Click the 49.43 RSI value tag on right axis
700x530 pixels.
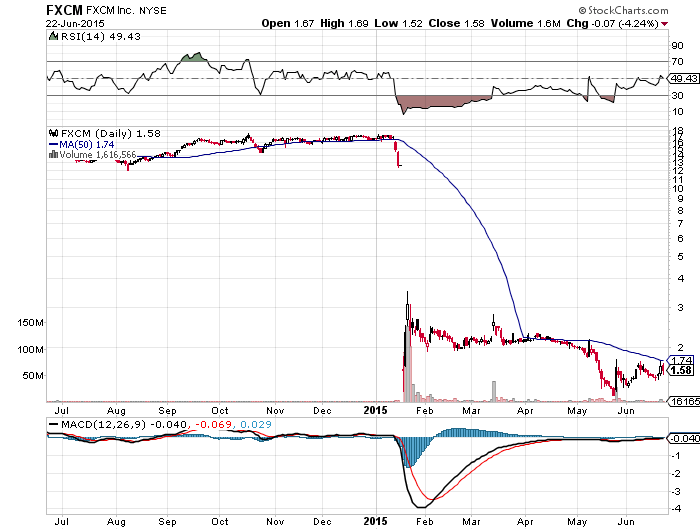(682, 78)
